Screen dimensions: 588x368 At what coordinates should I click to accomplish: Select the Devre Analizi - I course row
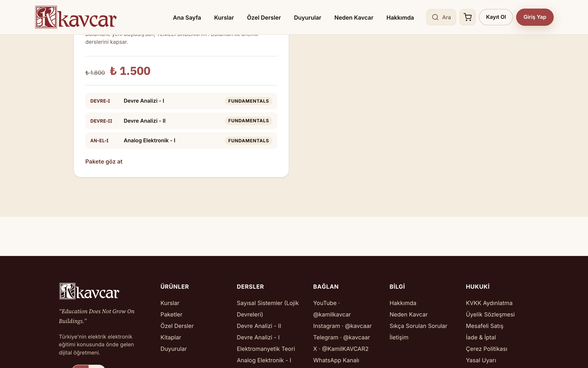pos(181,101)
